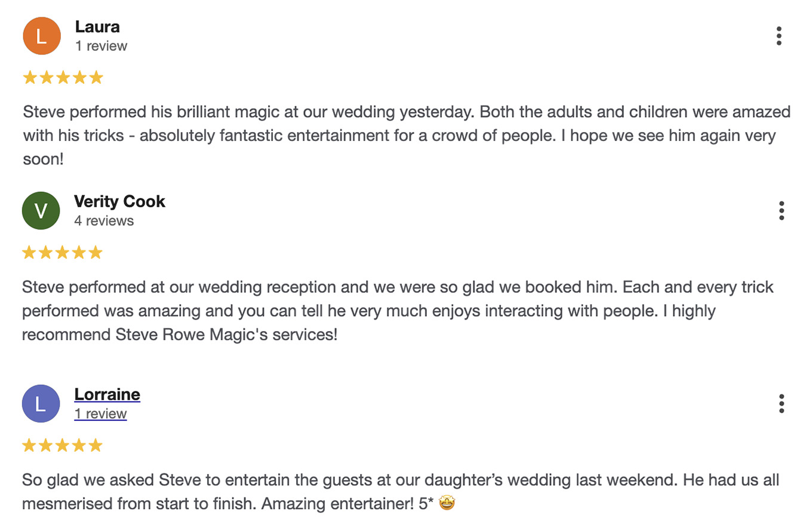Click Lorraine's purple profile avatar
812x527 pixels.
41,403
